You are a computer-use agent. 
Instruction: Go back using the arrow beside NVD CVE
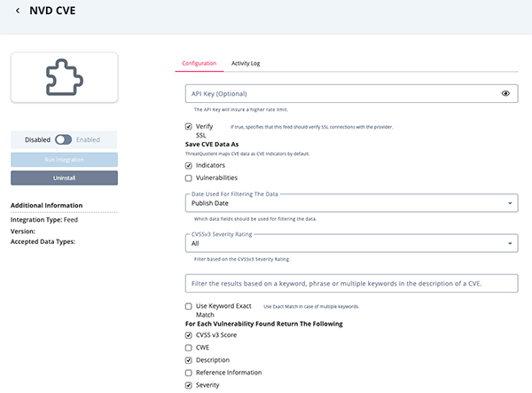click(18, 11)
